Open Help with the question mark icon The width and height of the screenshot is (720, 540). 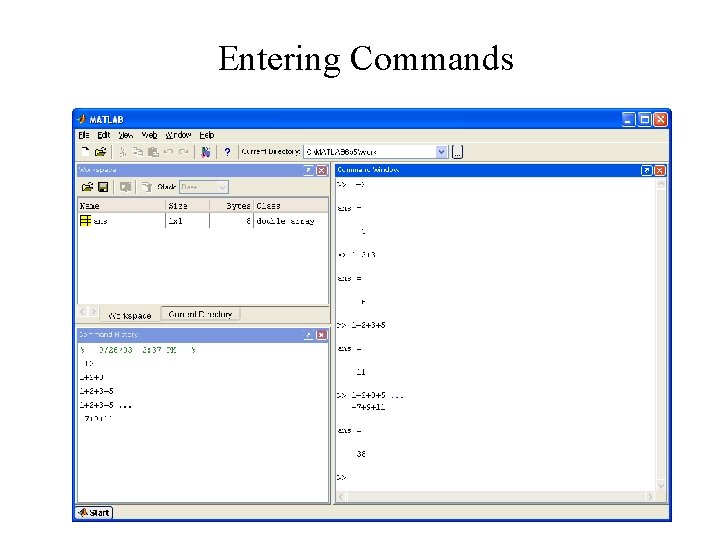point(227,152)
